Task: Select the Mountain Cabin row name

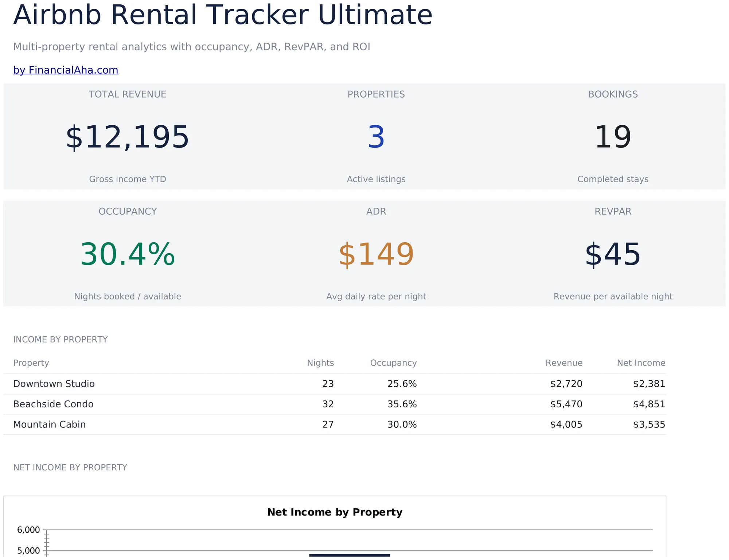Action: pos(50,424)
